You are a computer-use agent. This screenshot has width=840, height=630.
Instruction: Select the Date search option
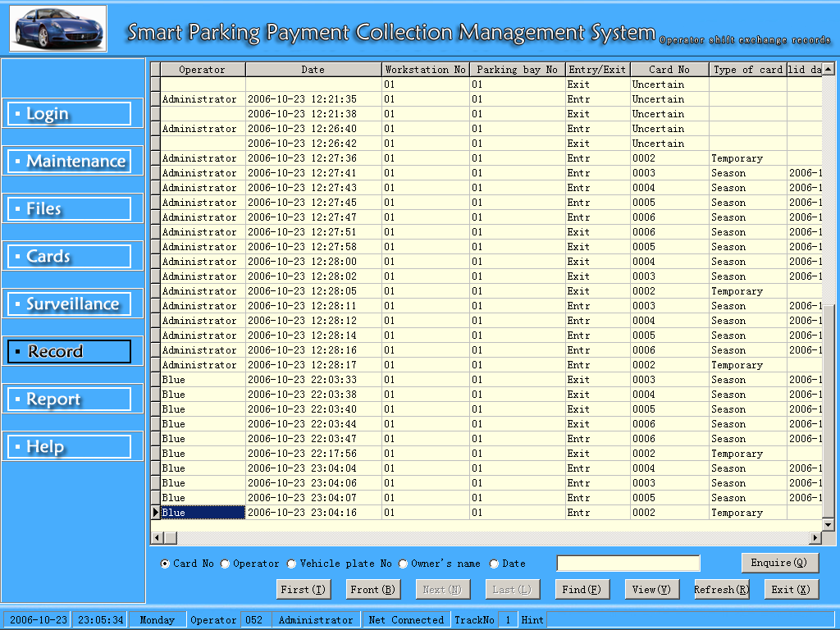tap(494, 564)
